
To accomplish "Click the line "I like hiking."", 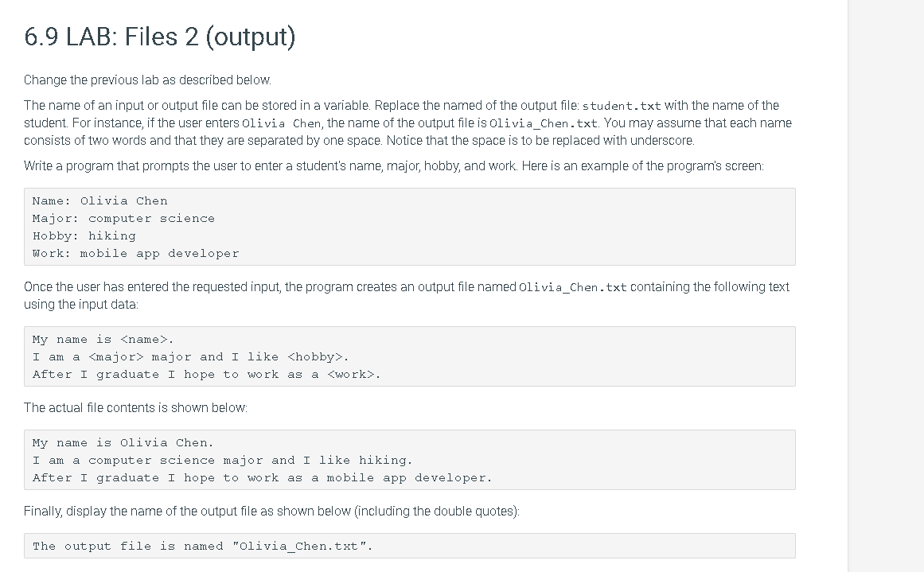I will (x=223, y=461).
